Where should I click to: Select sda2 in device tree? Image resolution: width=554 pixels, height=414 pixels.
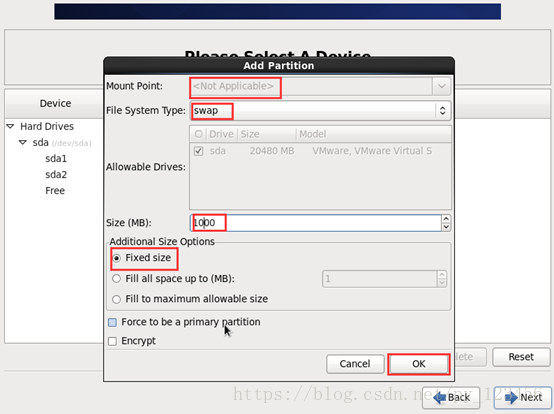(56, 175)
